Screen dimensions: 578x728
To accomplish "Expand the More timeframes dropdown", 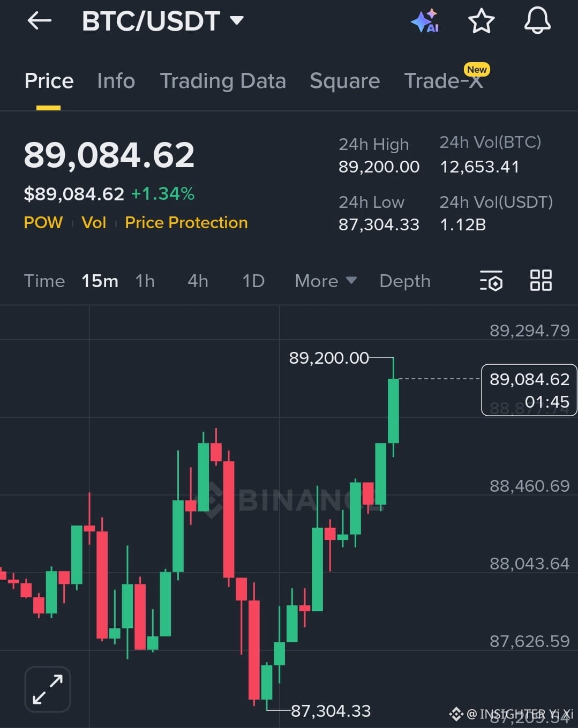I will 325,281.
